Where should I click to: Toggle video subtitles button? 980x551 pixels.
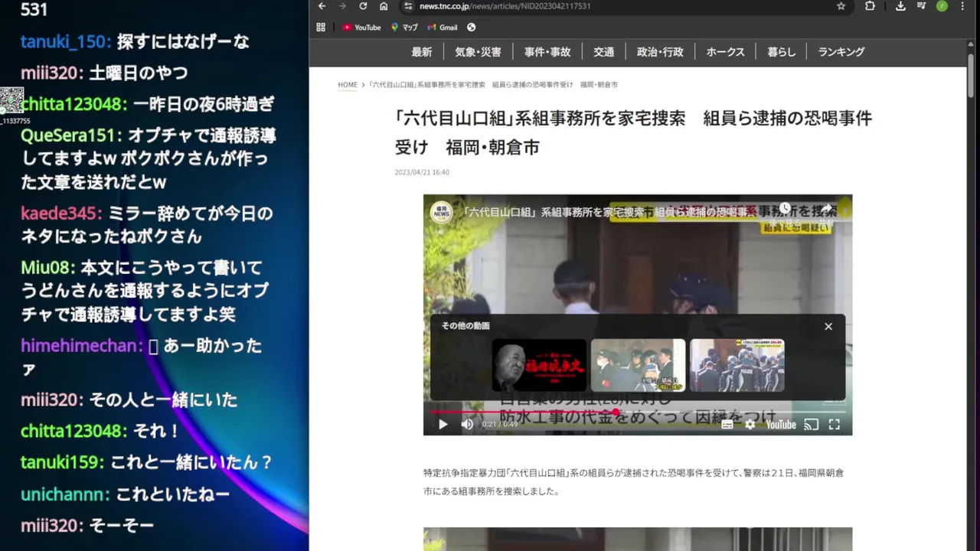(x=727, y=425)
